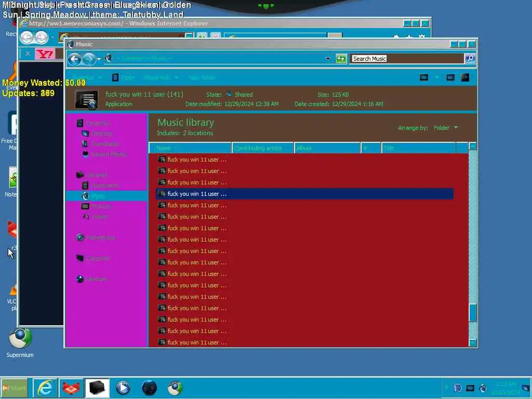532x399 pixels.
Task: Click the Internet Explorer window title bar
Action: [210, 23]
